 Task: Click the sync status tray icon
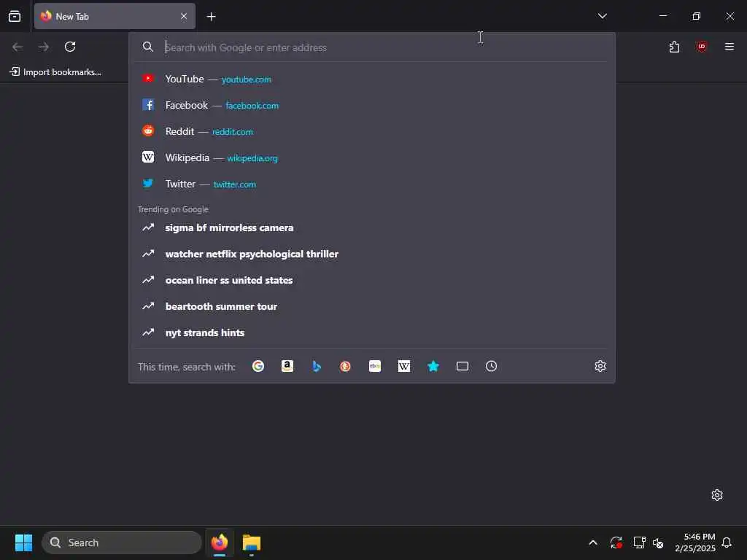(616, 542)
